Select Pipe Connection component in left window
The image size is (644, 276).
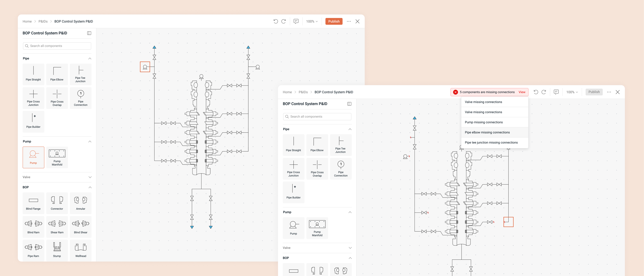(80, 98)
